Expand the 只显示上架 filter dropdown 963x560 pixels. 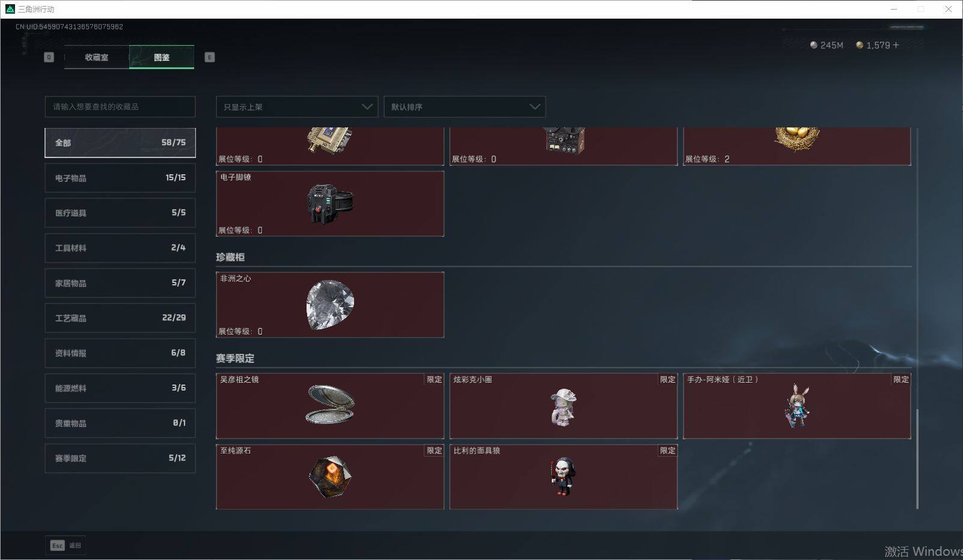coord(297,107)
